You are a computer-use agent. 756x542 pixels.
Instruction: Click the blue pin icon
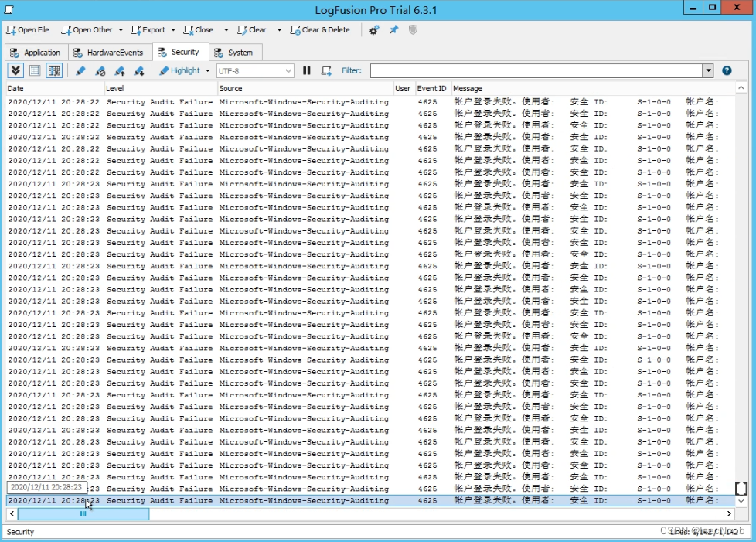(x=393, y=30)
